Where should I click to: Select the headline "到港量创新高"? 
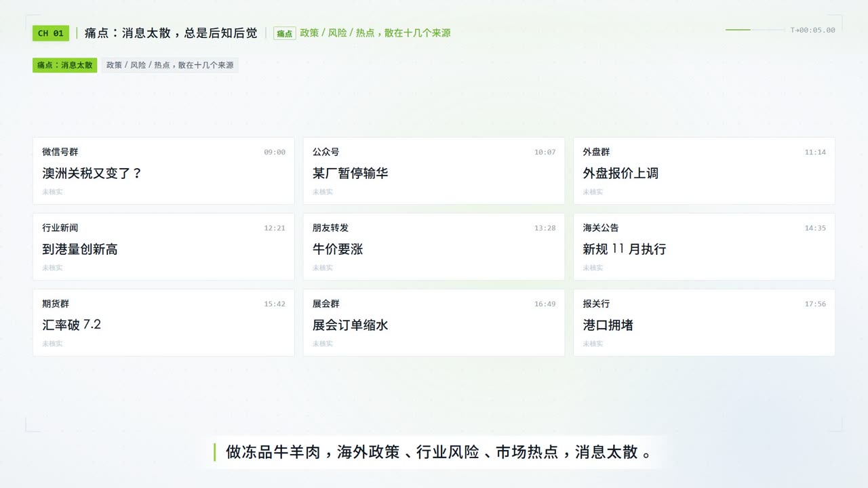click(80, 249)
